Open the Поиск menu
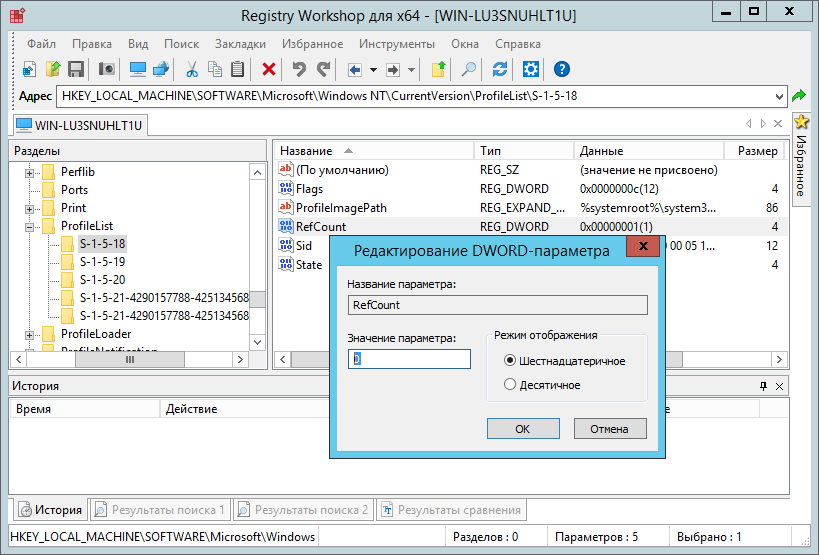819x555 pixels. coord(181,44)
